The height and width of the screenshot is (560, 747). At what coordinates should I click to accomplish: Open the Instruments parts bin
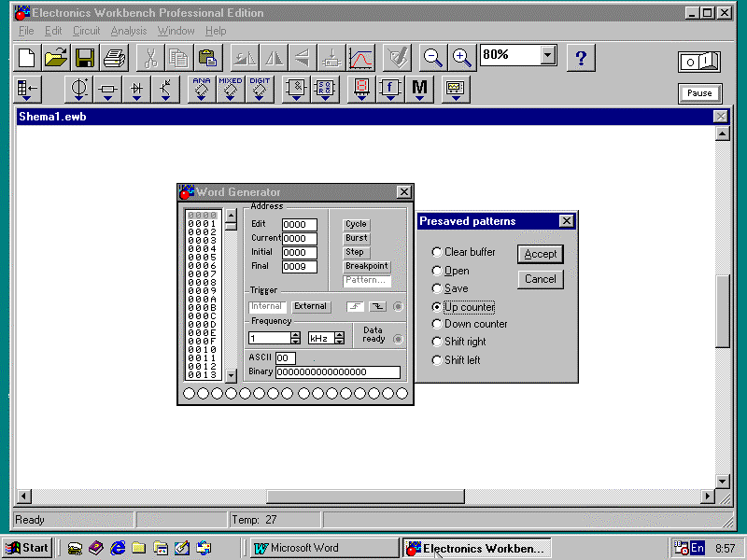[456, 89]
